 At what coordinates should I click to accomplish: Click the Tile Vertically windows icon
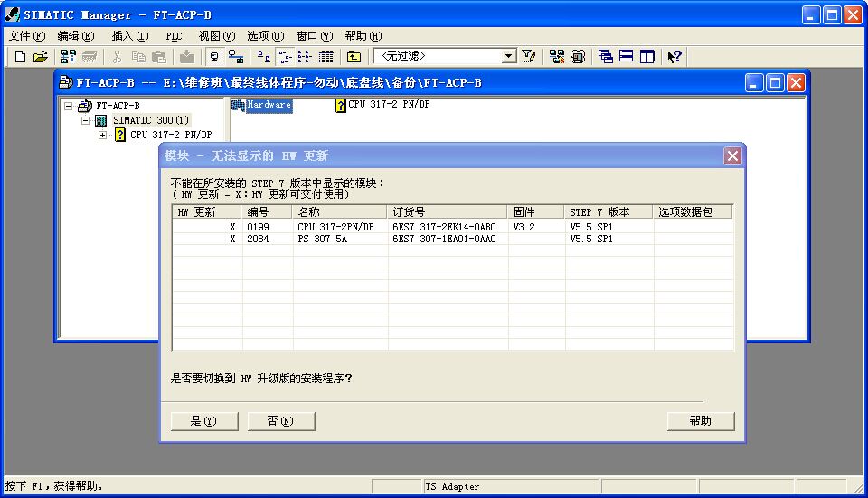[647, 57]
